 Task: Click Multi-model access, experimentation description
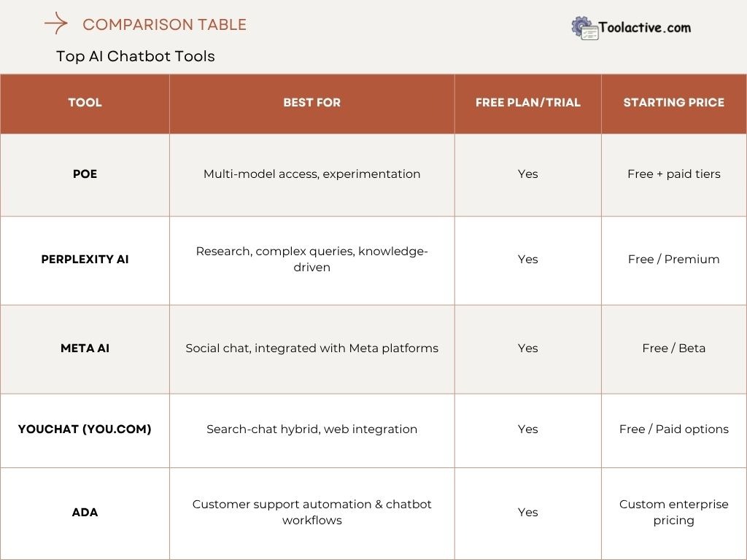pyautogui.click(x=311, y=174)
